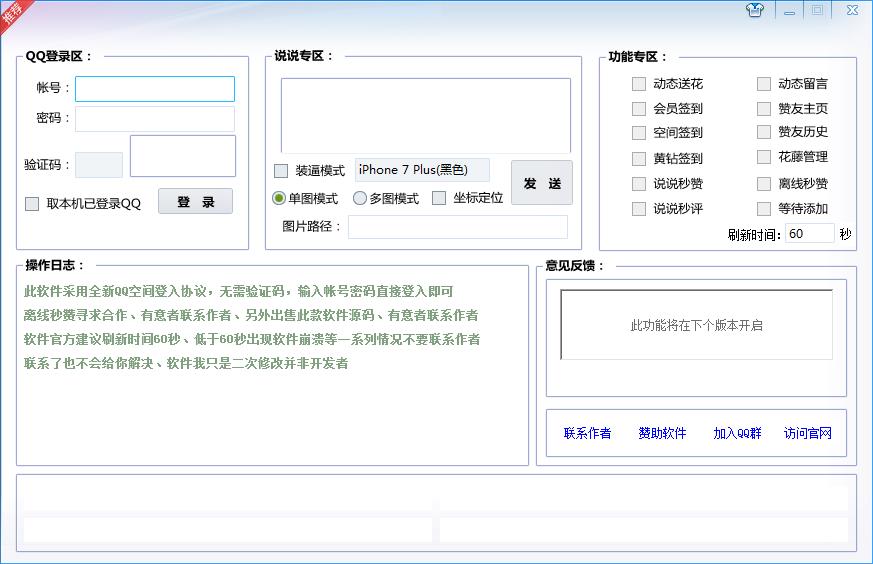This screenshot has height=564, width=873.
Task: Click the 加入QQ群 link
Action: (737, 434)
